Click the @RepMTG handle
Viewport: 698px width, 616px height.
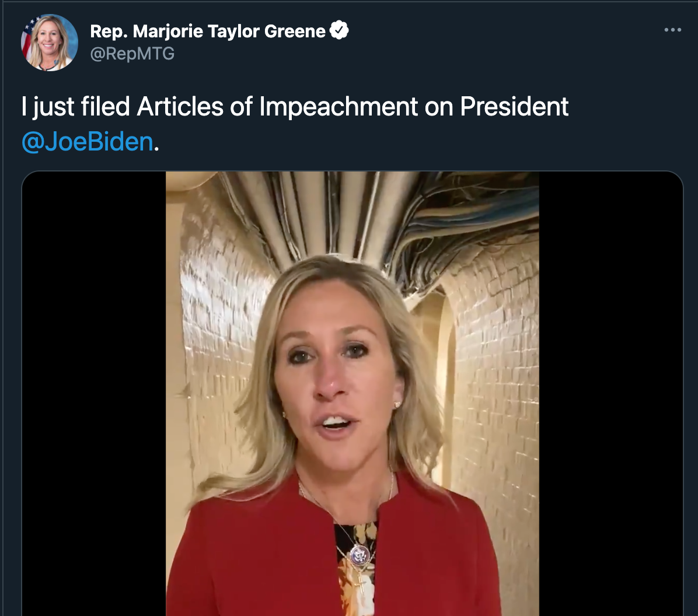pyautogui.click(x=132, y=54)
